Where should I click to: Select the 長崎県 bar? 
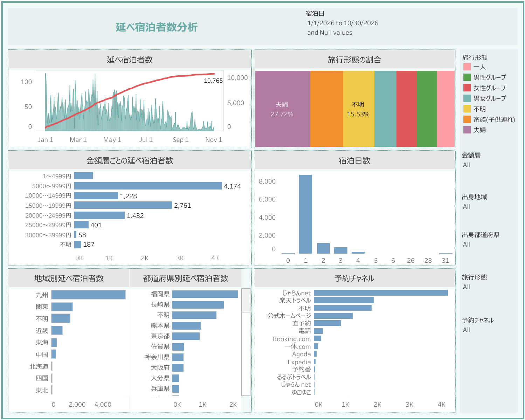click(x=198, y=305)
